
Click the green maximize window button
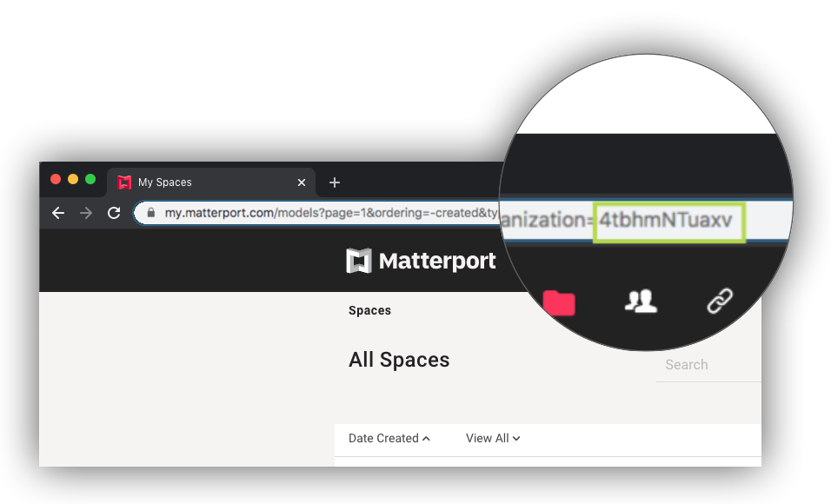pos(90,179)
